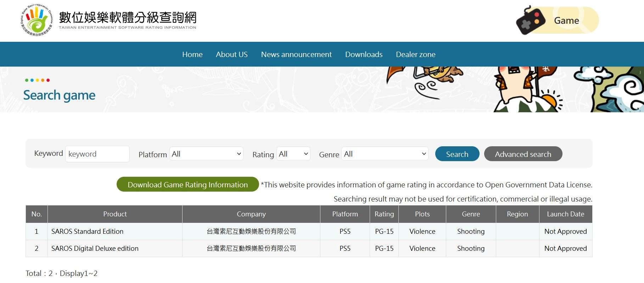Open the Downloads menu item
The width and height of the screenshot is (644, 283).
364,54
